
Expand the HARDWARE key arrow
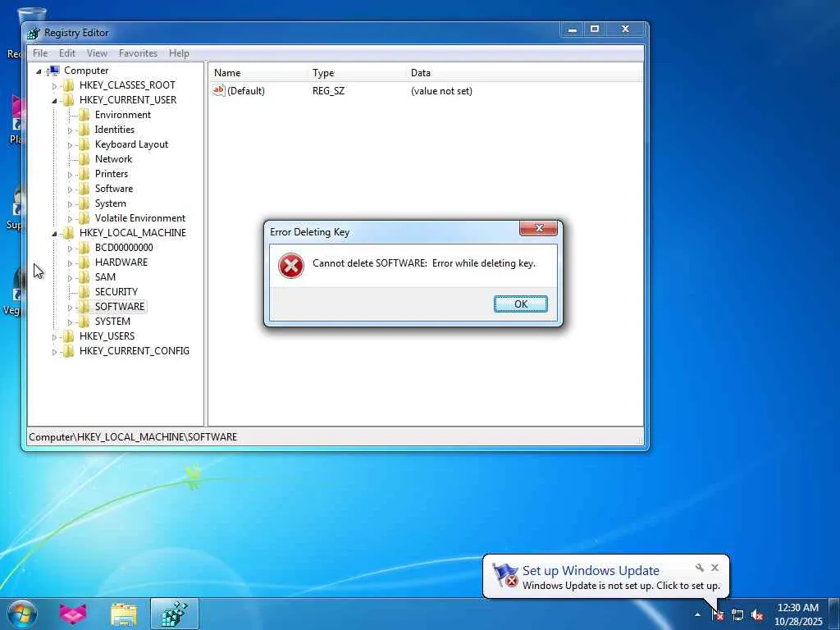[x=70, y=263]
